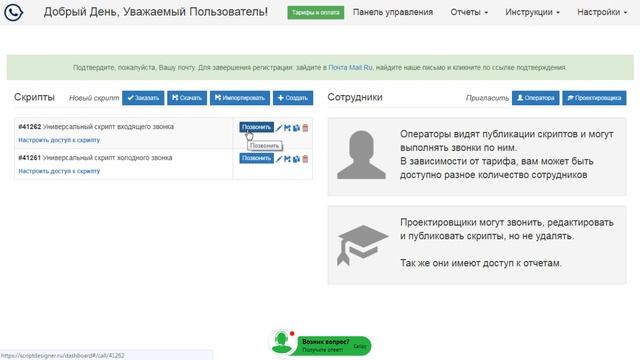This screenshot has height=360, width=640.
Task: Click the pencil edit icon for script #41261
Action: [279, 159]
